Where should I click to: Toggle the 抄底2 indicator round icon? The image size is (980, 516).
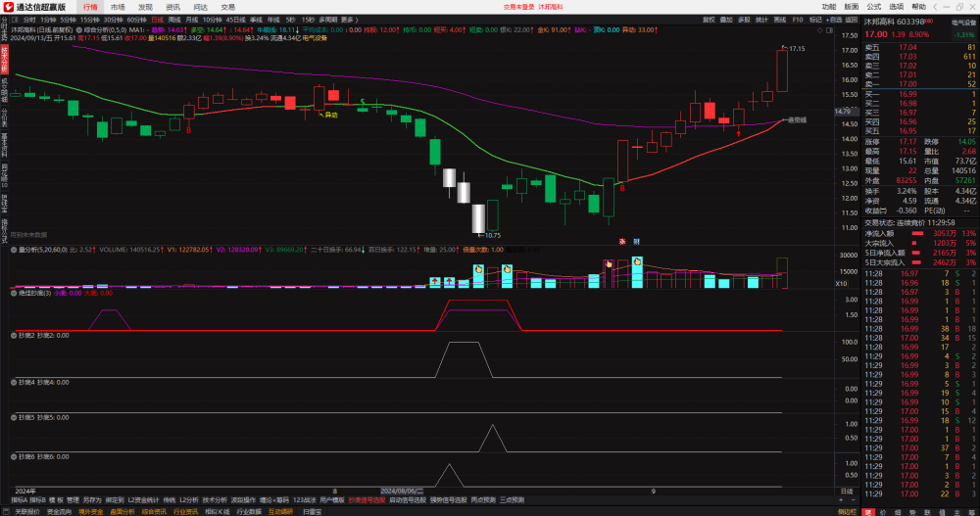tap(14, 336)
